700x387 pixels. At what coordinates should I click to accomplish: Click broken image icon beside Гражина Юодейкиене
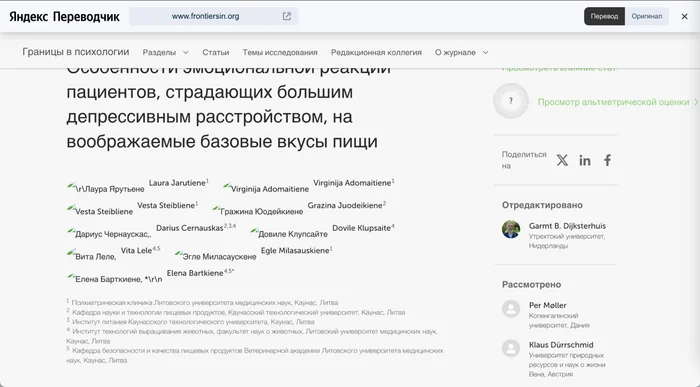216,208
